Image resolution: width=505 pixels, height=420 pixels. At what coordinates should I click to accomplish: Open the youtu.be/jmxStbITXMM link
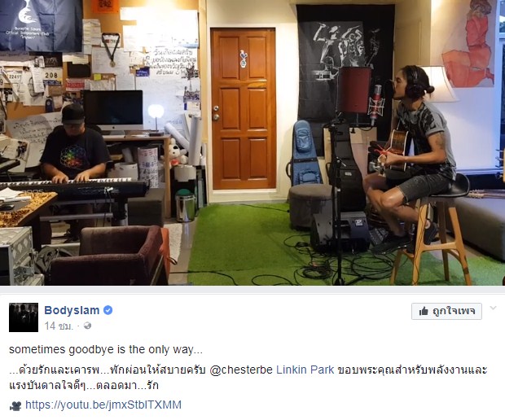(103, 405)
